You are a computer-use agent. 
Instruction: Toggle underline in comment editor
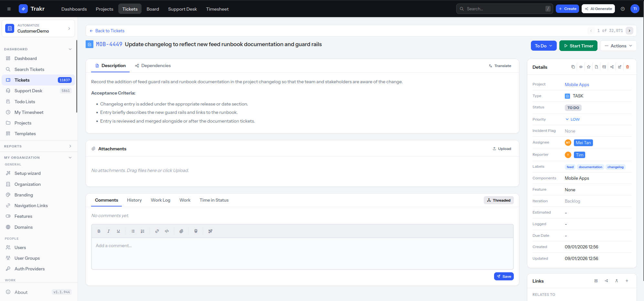coord(118,231)
